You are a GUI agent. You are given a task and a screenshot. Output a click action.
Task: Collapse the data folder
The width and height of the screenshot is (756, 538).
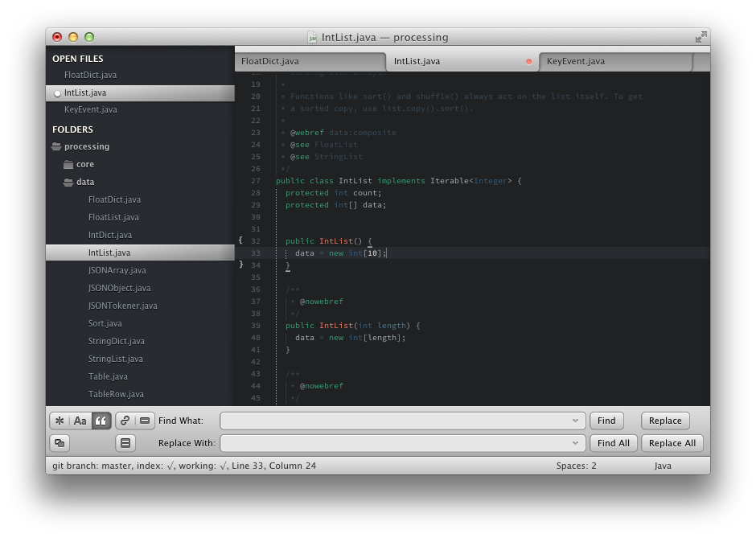pos(68,183)
